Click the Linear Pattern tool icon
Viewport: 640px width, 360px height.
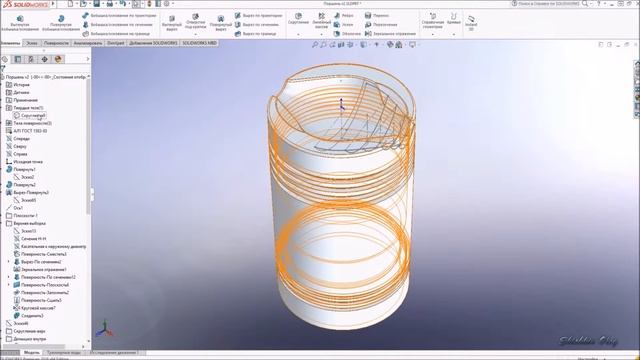point(322,16)
